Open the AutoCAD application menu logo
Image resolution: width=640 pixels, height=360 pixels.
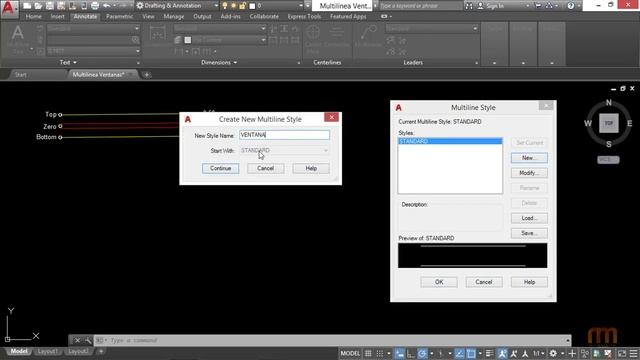pyautogui.click(x=9, y=9)
